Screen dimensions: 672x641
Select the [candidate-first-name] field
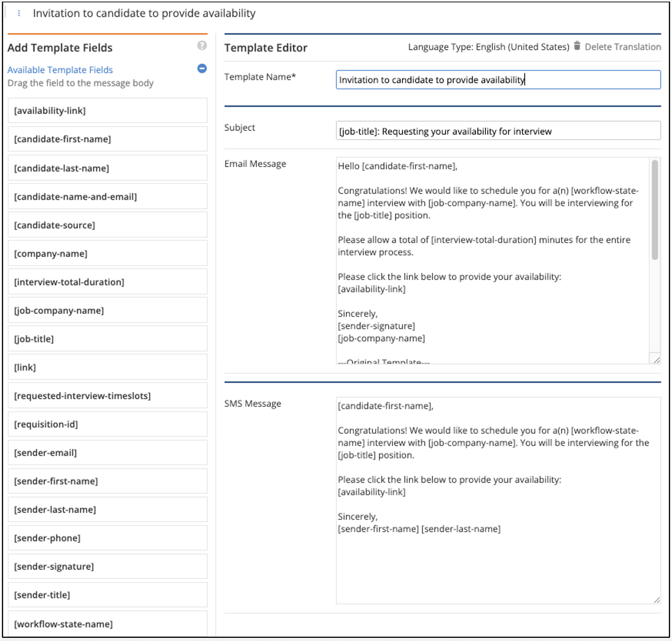[x=108, y=139]
